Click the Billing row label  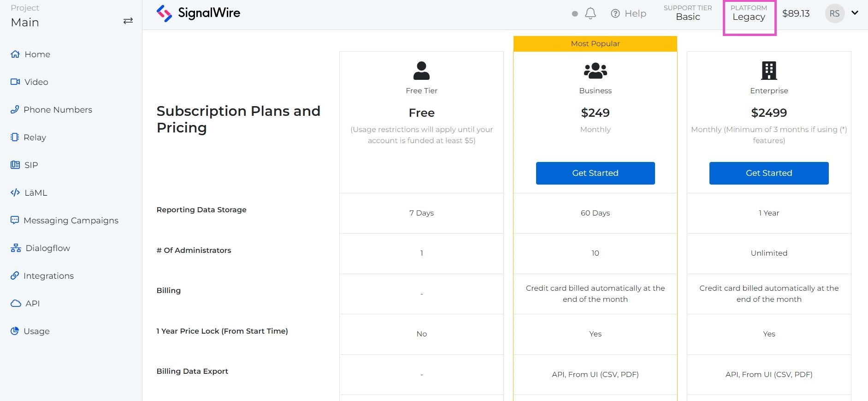tap(168, 290)
